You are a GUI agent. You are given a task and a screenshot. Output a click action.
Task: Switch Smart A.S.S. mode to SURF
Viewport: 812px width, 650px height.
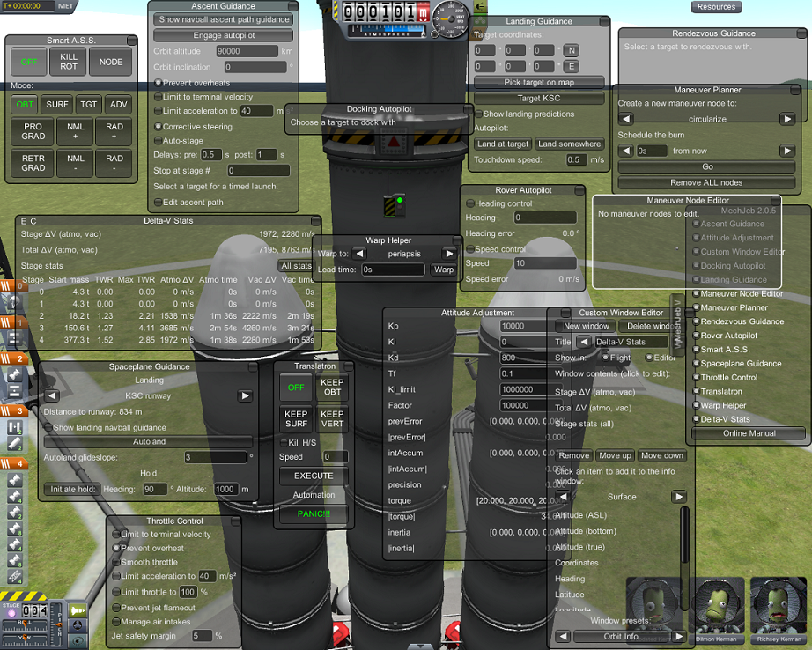pos(57,105)
